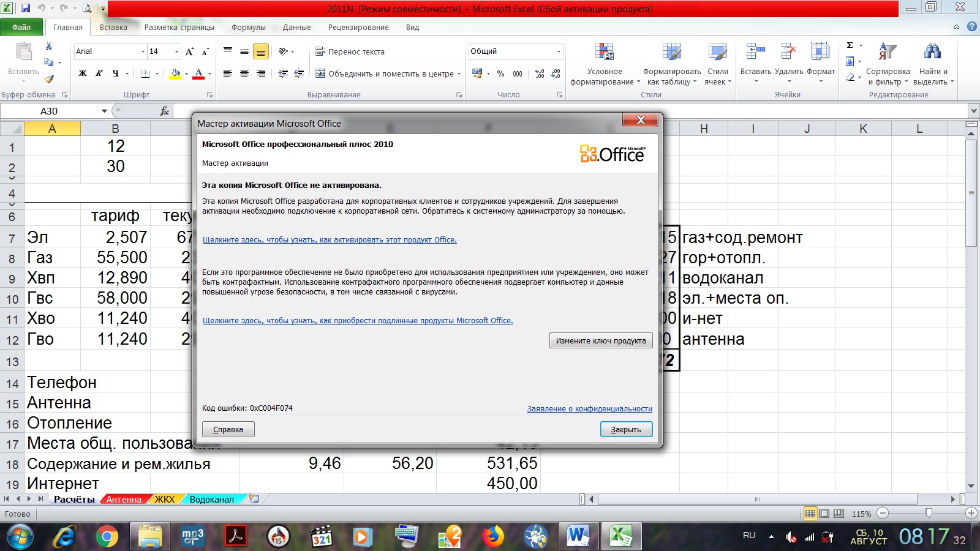Click the decrease indent icon
The width and height of the screenshot is (980, 551).
(x=283, y=73)
